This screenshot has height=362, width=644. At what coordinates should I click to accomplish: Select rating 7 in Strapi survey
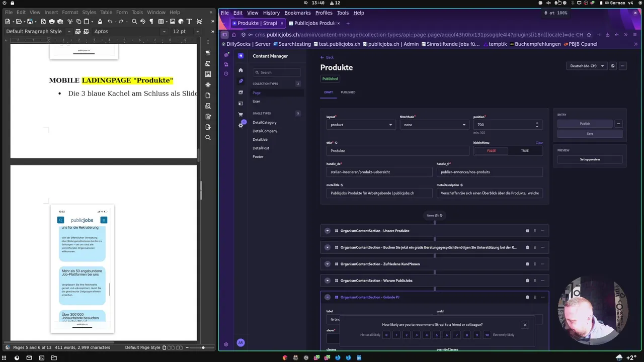tap(457, 335)
